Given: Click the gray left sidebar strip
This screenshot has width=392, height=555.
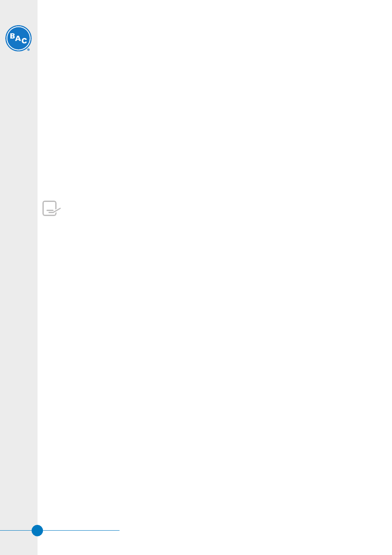Looking at the screenshot, I should coord(19,277).
